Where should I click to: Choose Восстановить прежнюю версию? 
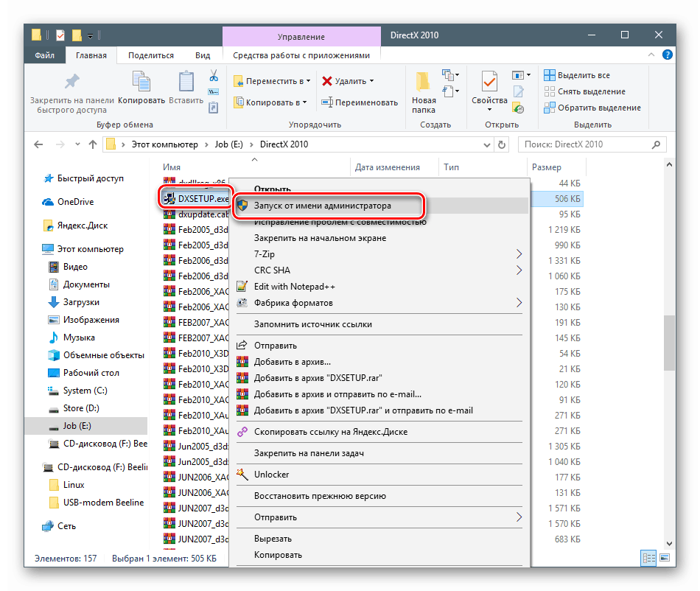click(379, 496)
